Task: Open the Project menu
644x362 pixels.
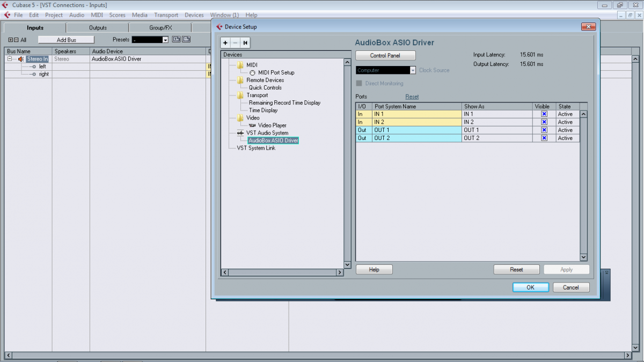Action: [x=54, y=15]
